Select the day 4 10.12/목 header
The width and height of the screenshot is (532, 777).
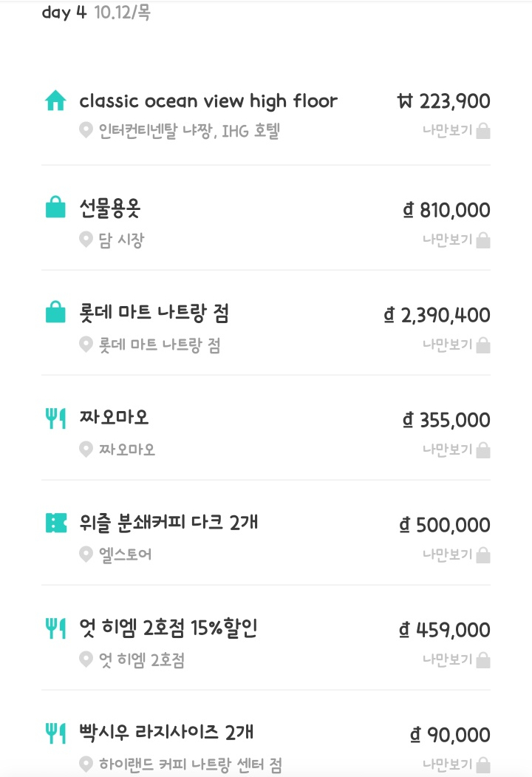(96, 13)
